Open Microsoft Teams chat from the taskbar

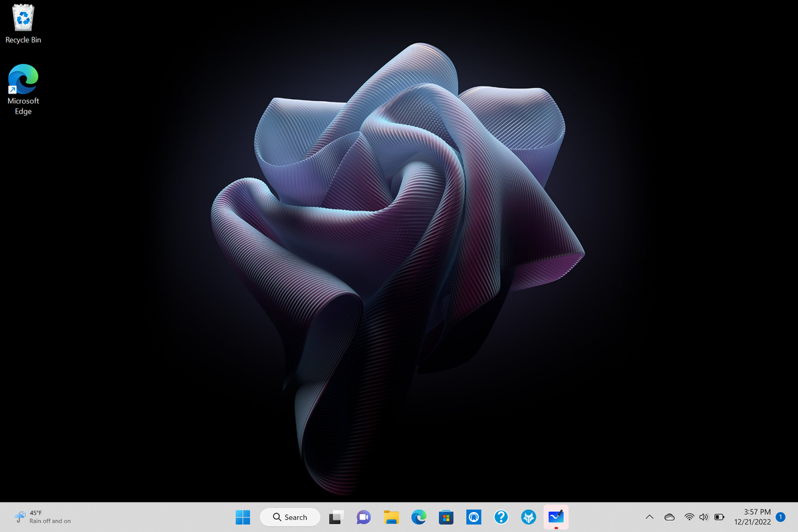point(362,517)
